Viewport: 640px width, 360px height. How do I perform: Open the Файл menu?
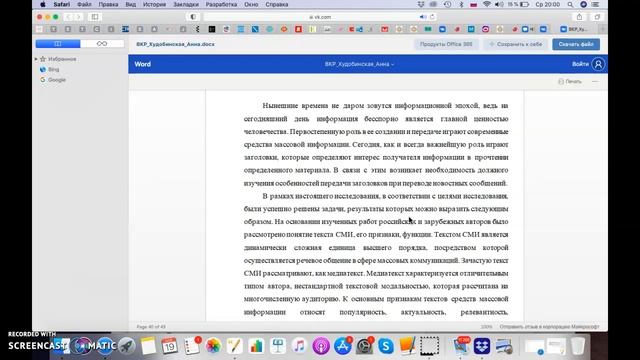tap(84, 4)
